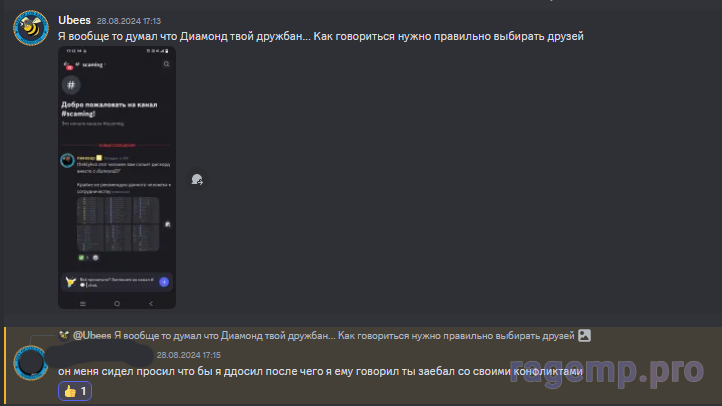Open the Ubees username at message top

click(x=74, y=20)
